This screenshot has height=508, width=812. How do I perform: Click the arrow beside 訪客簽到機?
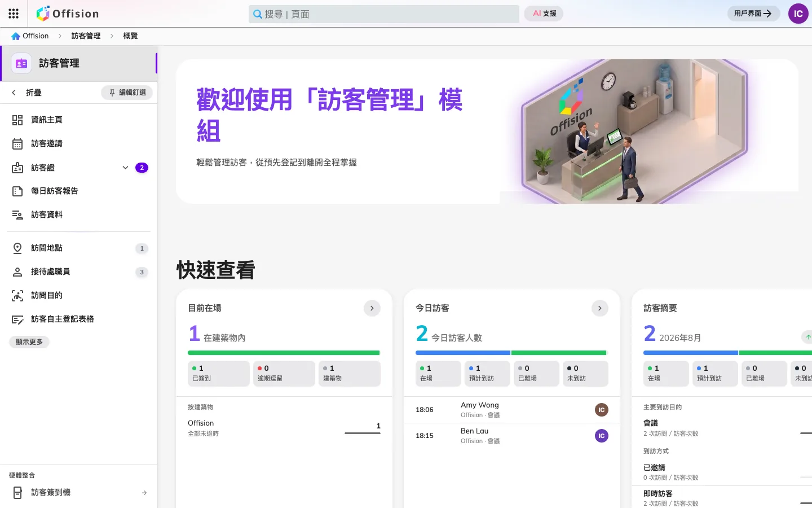[144, 493]
